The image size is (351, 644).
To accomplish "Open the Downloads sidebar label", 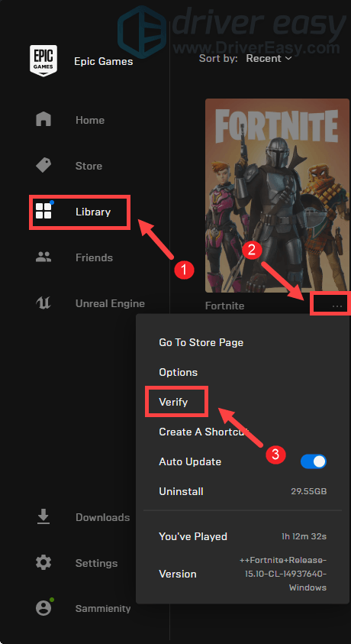I will (x=102, y=517).
